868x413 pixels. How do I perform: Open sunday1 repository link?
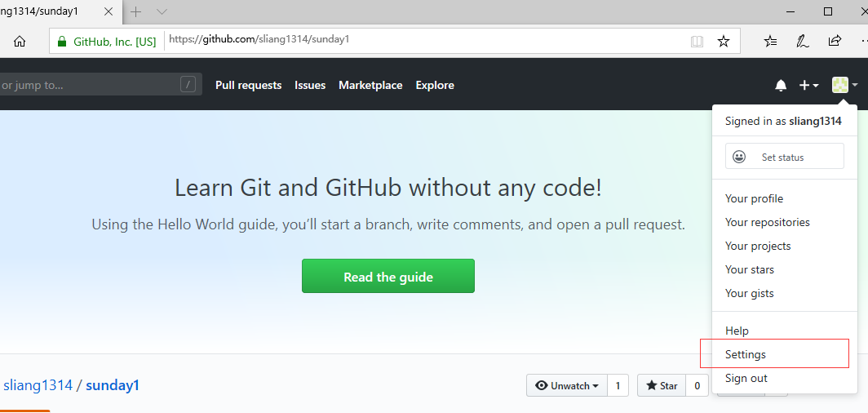tap(113, 385)
